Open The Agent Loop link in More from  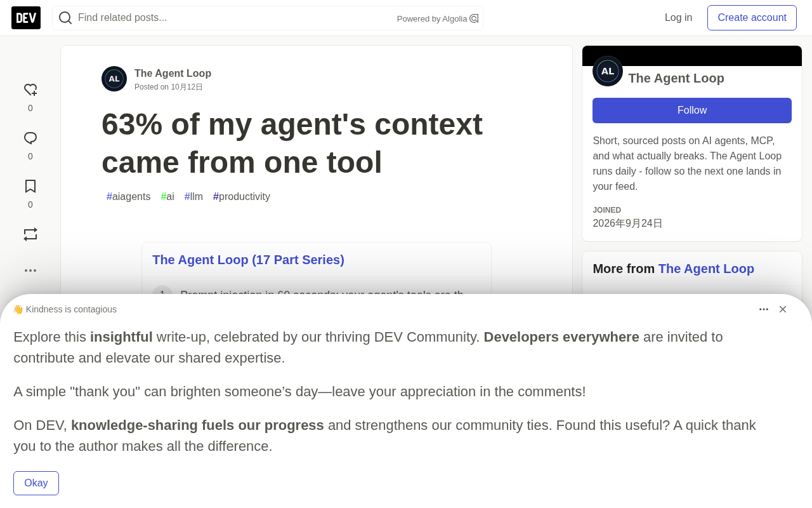[x=706, y=269]
